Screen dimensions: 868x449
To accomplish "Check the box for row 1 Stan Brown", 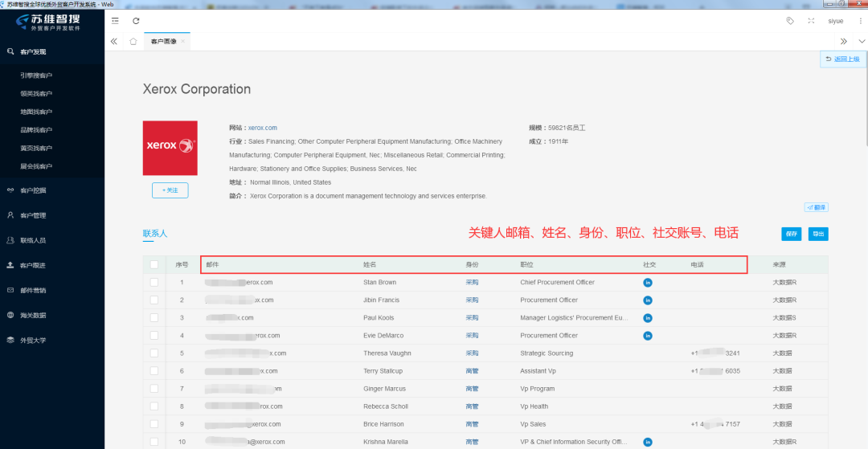I will point(154,283).
